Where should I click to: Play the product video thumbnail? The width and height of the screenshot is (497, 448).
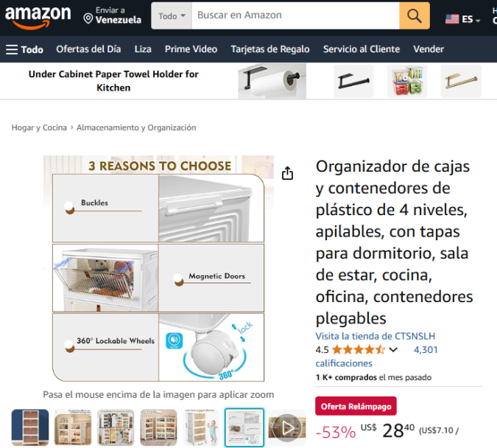(287, 427)
